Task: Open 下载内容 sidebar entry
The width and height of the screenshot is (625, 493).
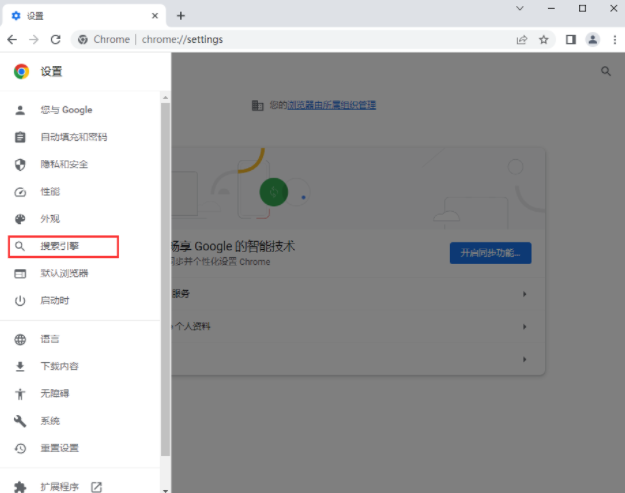Action: tap(80, 366)
